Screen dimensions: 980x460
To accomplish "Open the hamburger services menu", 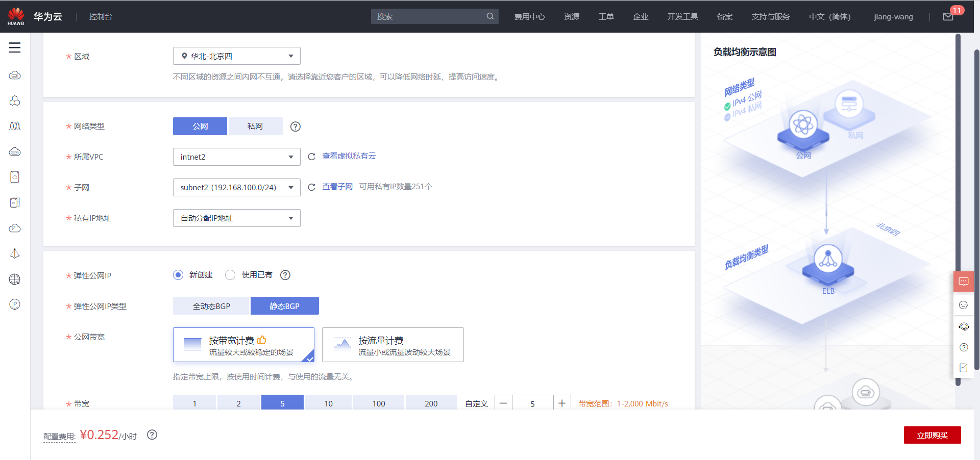I will pos(15,47).
